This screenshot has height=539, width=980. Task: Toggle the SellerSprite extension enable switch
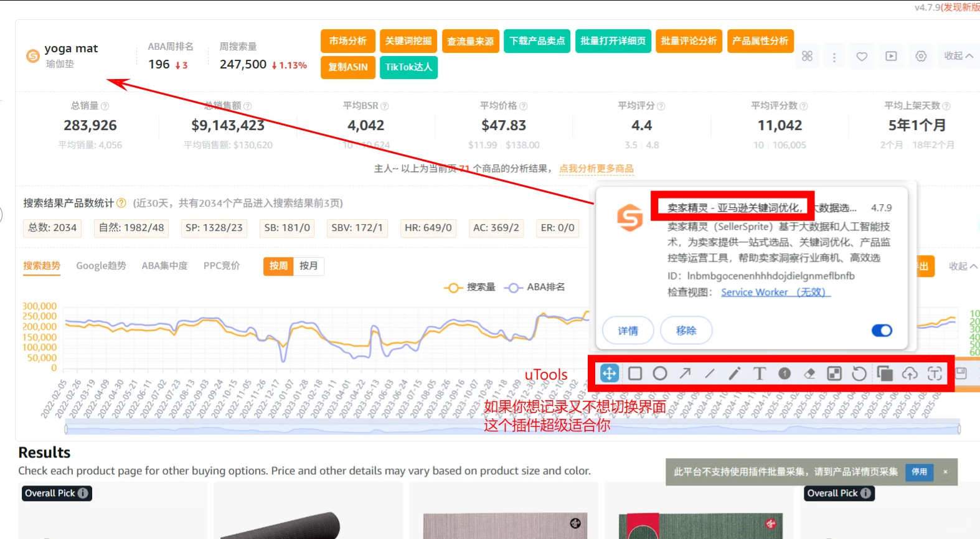pyautogui.click(x=882, y=330)
